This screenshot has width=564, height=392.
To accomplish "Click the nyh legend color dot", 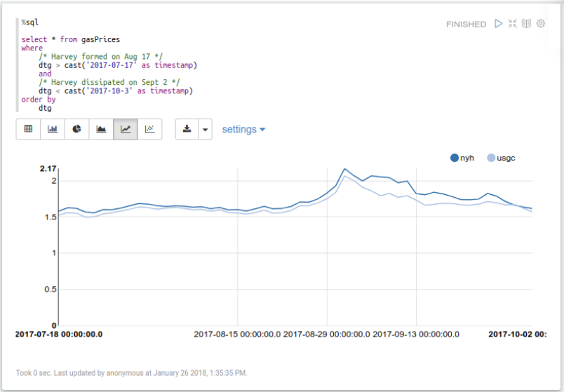I will pos(455,158).
